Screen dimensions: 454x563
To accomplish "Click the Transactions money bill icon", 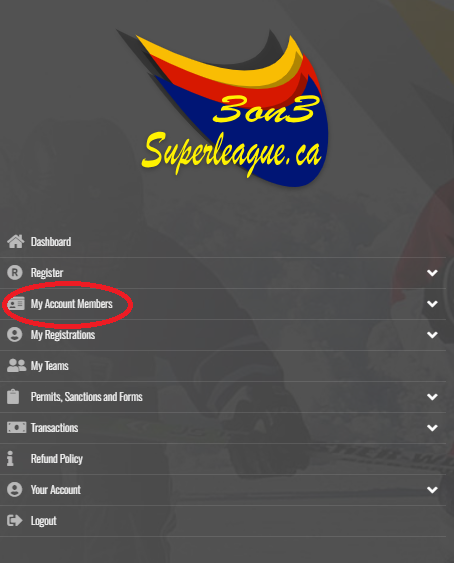I will click(x=17, y=428).
